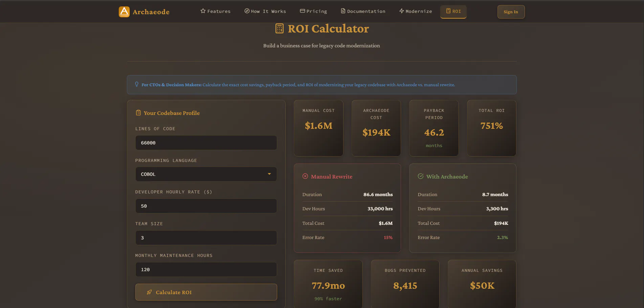
Task: Click the Total ROI 751% value
Action: tap(492, 126)
